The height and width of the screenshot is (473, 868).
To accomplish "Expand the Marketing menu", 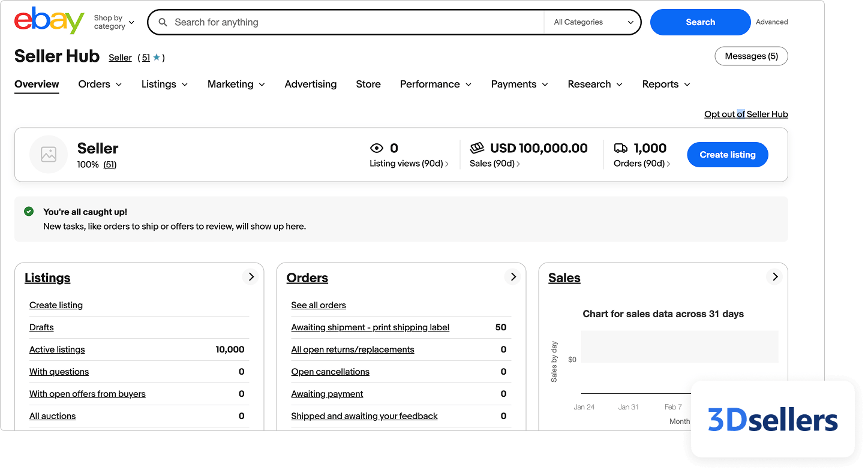I will pyautogui.click(x=236, y=85).
